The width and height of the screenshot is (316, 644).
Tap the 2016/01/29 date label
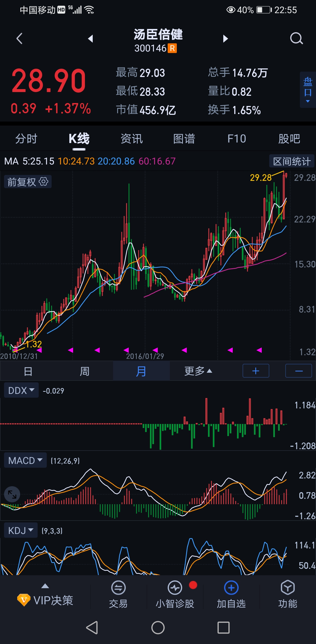click(x=145, y=356)
